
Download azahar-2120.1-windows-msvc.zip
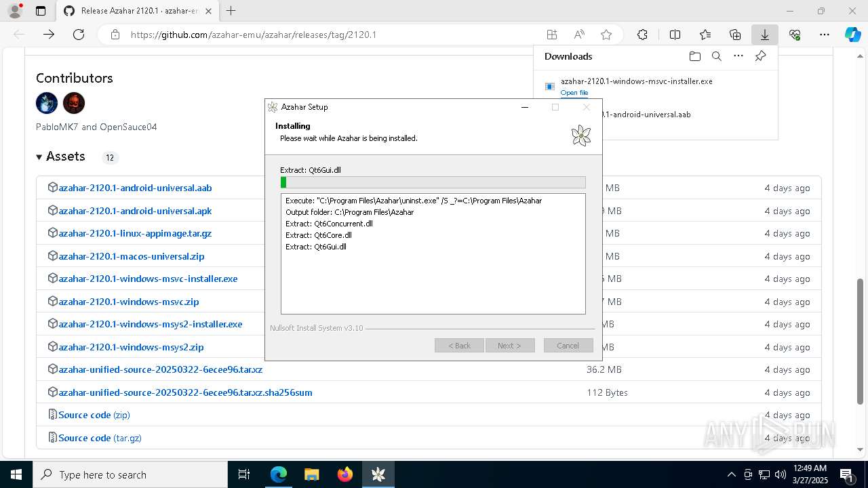click(129, 302)
